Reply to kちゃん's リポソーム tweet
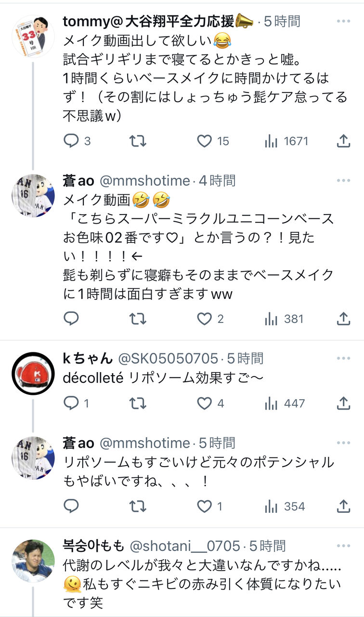Image resolution: width=364 pixels, height=617 pixels. pyautogui.click(x=76, y=403)
